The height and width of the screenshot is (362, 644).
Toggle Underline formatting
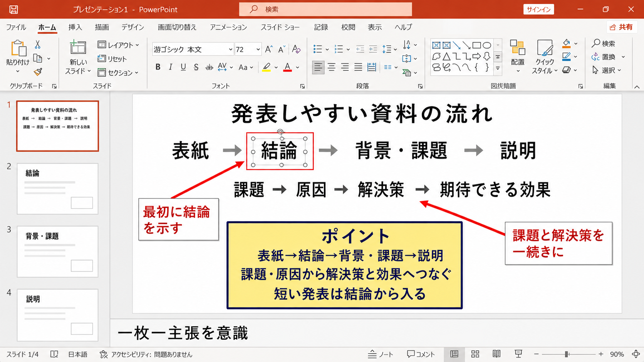pyautogui.click(x=183, y=67)
